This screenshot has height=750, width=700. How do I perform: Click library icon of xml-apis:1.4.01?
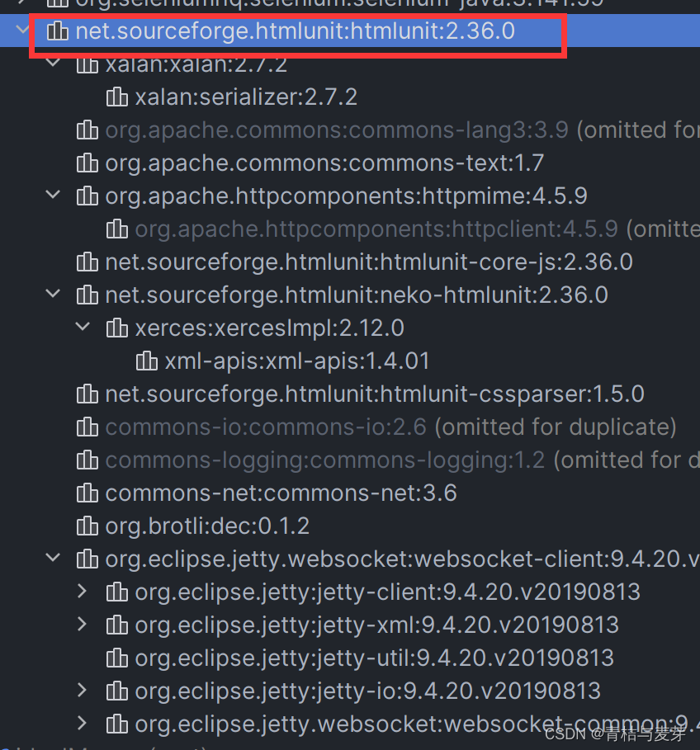click(146, 361)
